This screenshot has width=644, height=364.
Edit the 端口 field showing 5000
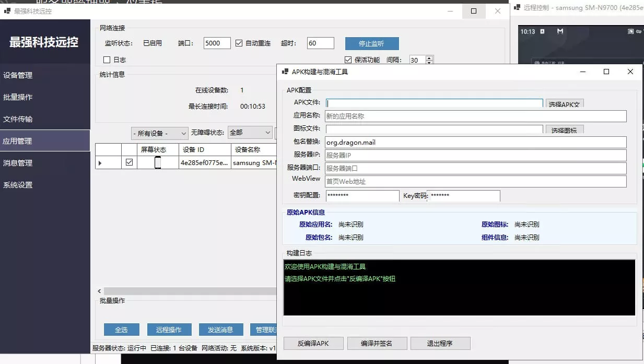(217, 43)
